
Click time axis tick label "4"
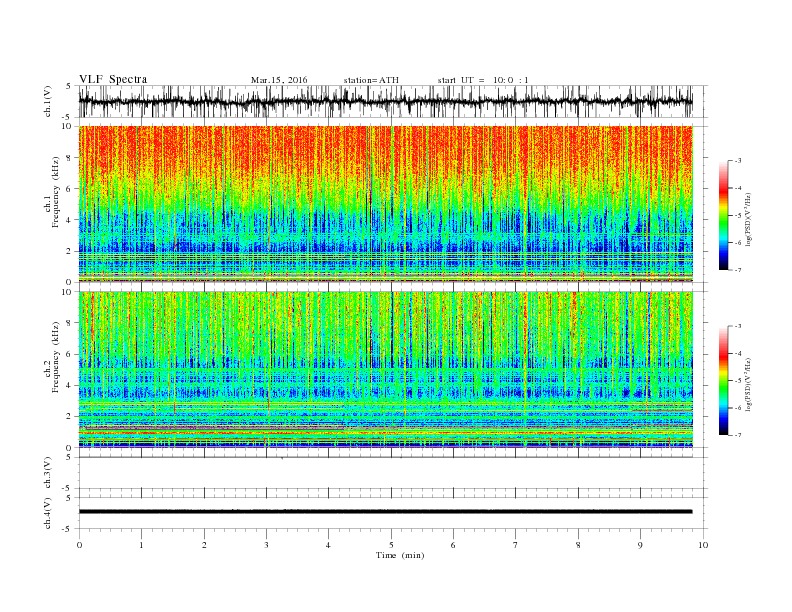(328, 545)
